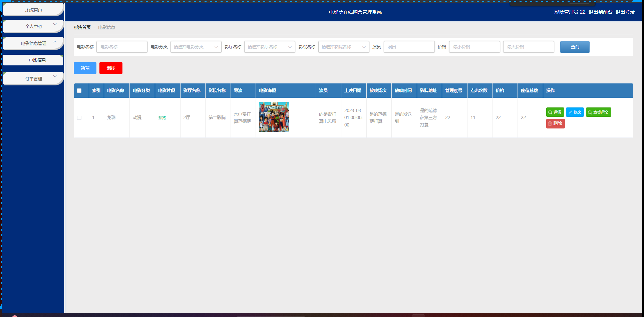Click the 2023-03-01 release date cell
Screen dimensions: 644x317
click(353, 117)
